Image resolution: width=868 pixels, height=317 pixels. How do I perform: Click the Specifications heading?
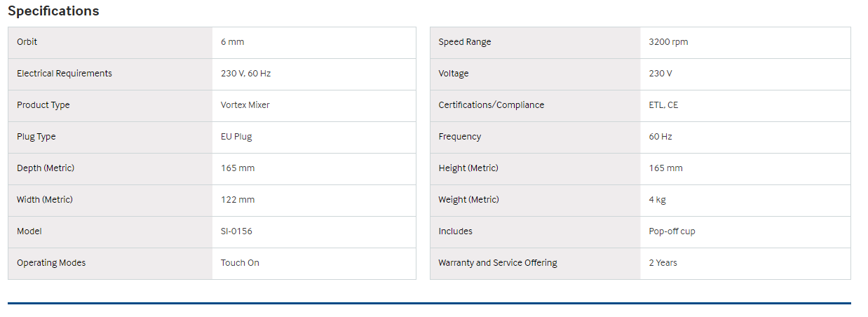53,11
